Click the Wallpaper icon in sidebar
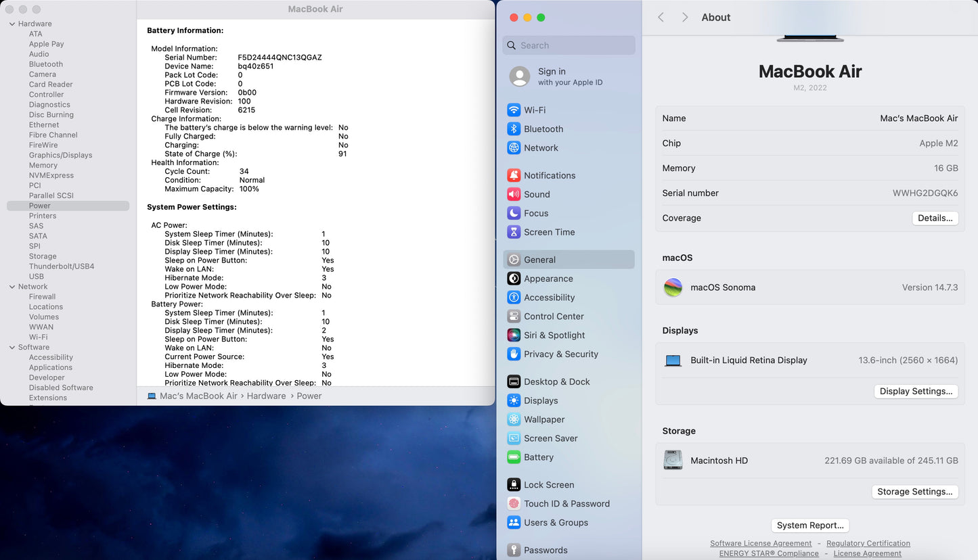 point(514,420)
